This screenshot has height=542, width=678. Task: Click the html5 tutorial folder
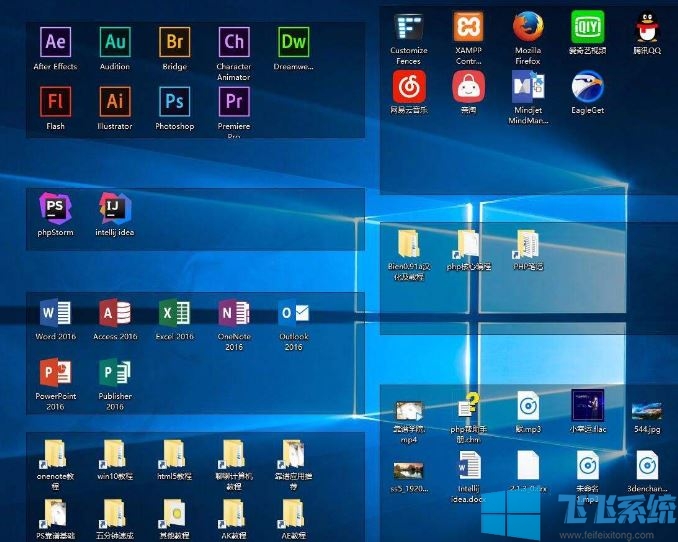pyautogui.click(x=174, y=455)
